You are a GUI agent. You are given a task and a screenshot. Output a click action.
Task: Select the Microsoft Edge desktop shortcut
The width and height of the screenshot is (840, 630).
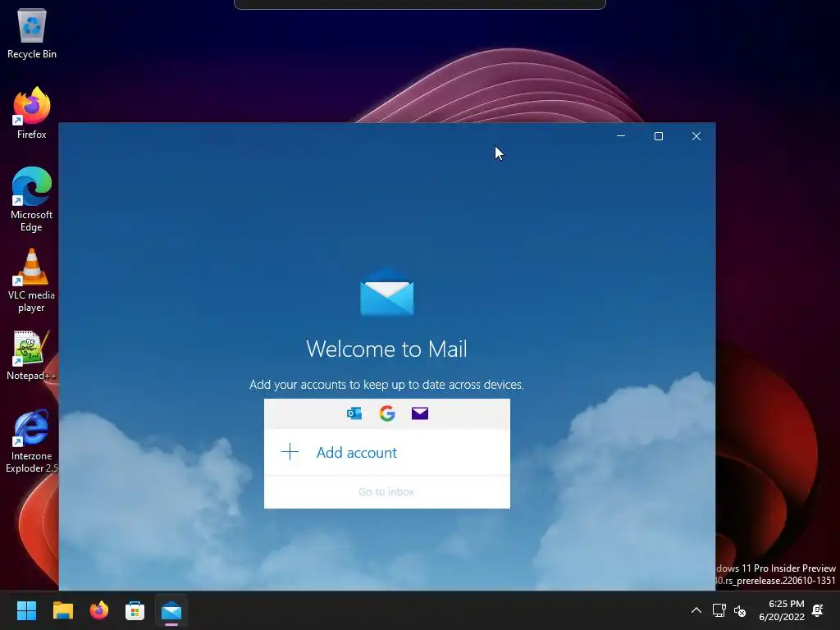tap(32, 199)
